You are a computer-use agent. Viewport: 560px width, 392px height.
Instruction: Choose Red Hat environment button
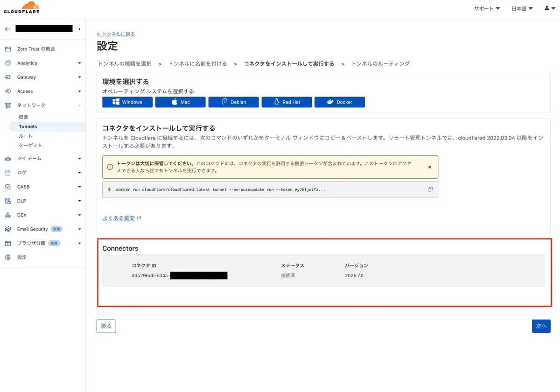point(287,102)
